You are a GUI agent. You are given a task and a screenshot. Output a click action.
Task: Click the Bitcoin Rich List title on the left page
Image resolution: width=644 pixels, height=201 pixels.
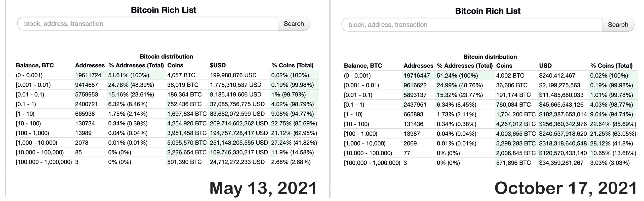click(x=164, y=10)
